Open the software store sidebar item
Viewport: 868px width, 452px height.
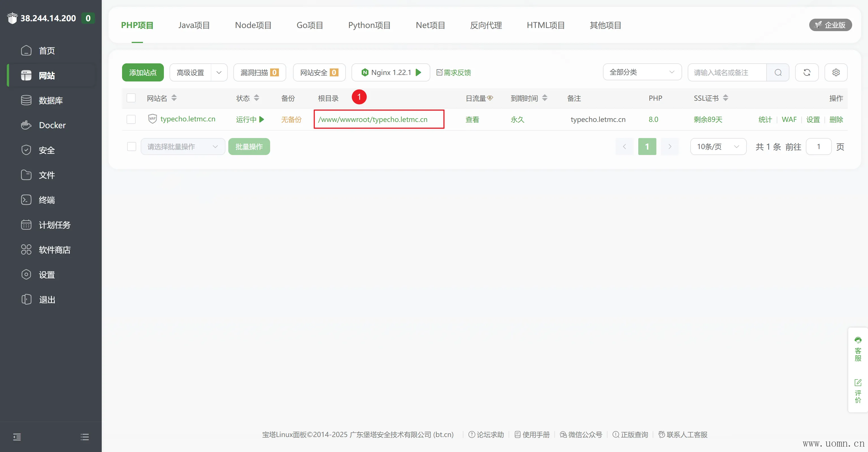point(54,250)
